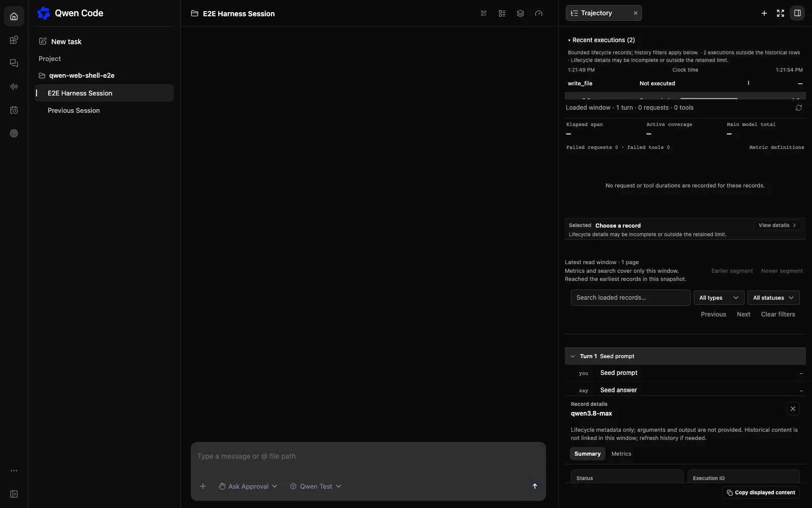
Task: Click the Metric definitions link
Action: point(776,147)
